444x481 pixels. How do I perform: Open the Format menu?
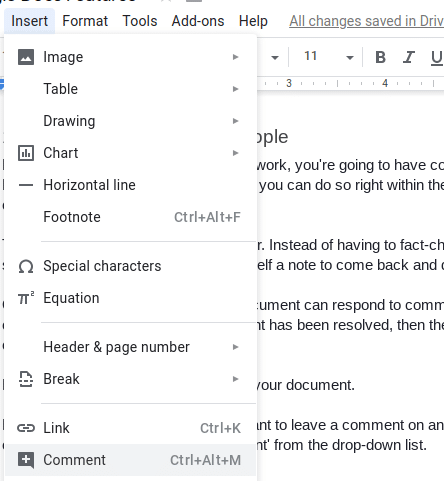[x=85, y=21]
